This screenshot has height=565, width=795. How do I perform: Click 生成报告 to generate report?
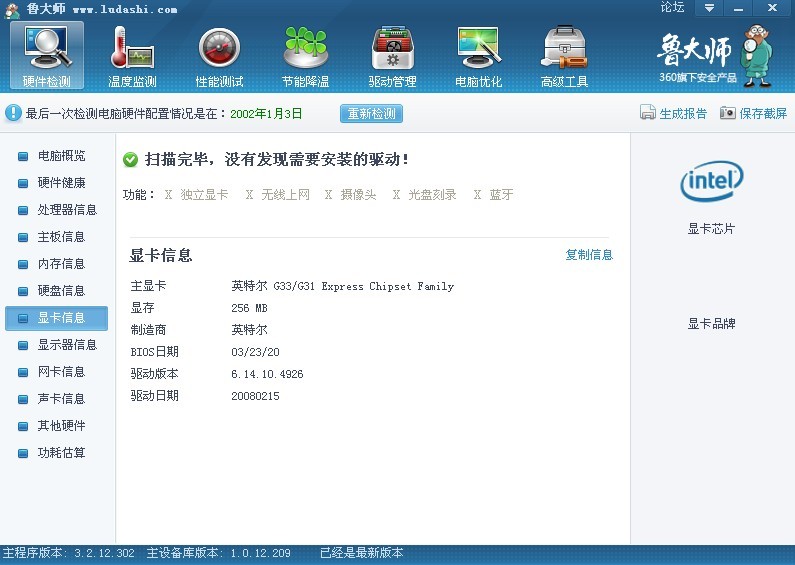(x=673, y=114)
